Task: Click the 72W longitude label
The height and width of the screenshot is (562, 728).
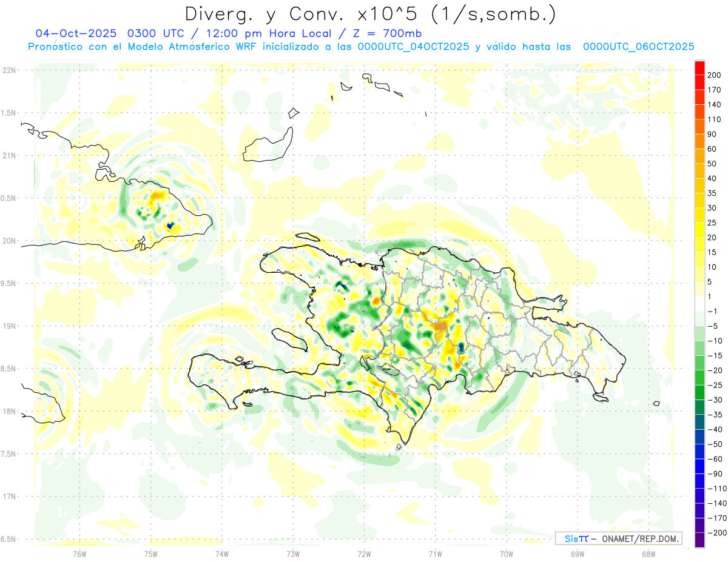Action: click(364, 554)
